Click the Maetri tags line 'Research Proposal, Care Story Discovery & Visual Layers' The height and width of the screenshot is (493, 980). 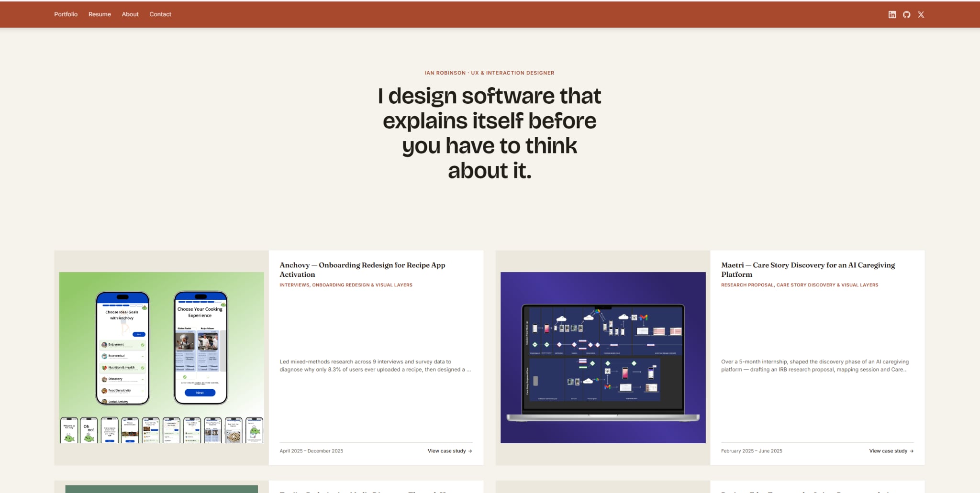point(800,285)
